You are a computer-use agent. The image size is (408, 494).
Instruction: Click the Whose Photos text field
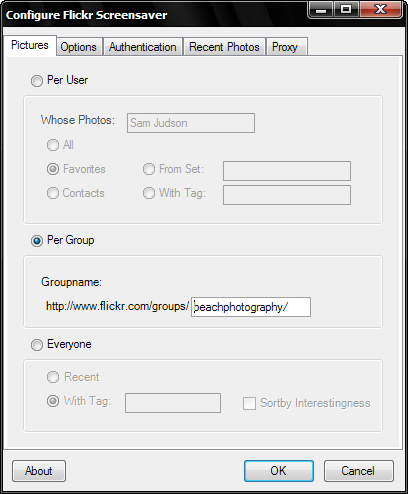click(191, 123)
